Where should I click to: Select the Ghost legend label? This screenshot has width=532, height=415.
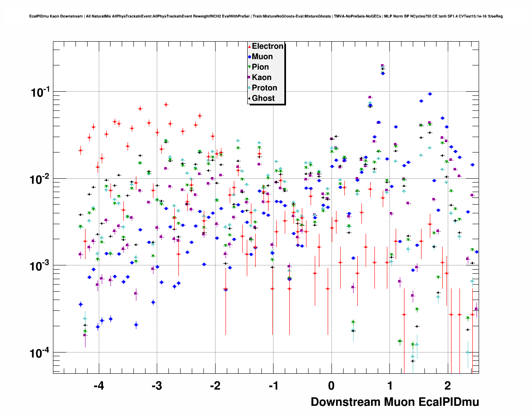point(263,98)
